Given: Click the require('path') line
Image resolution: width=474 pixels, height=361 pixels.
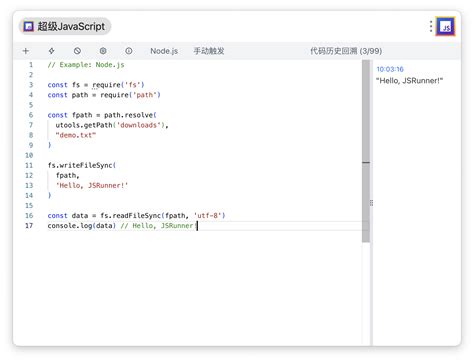Looking at the screenshot, I should (x=104, y=95).
